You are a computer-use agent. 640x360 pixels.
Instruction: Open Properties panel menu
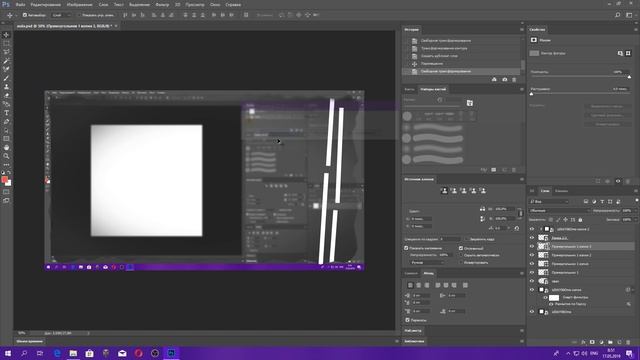(636, 29)
